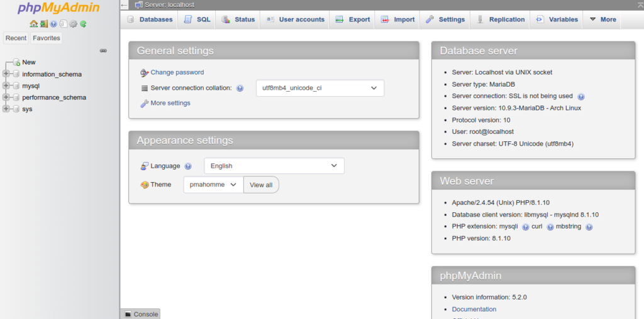The image size is (644, 319).
Task: Open navigation panel settings gear icon
Action: click(73, 24)
